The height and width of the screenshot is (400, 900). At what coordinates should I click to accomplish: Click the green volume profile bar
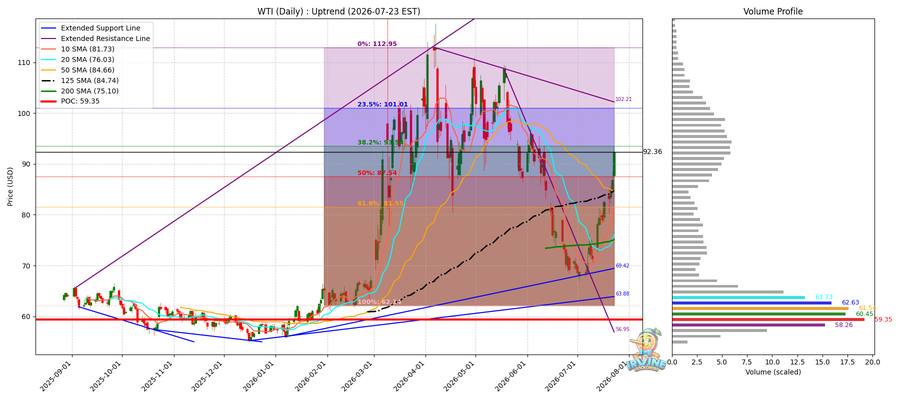tap(758, 314)
